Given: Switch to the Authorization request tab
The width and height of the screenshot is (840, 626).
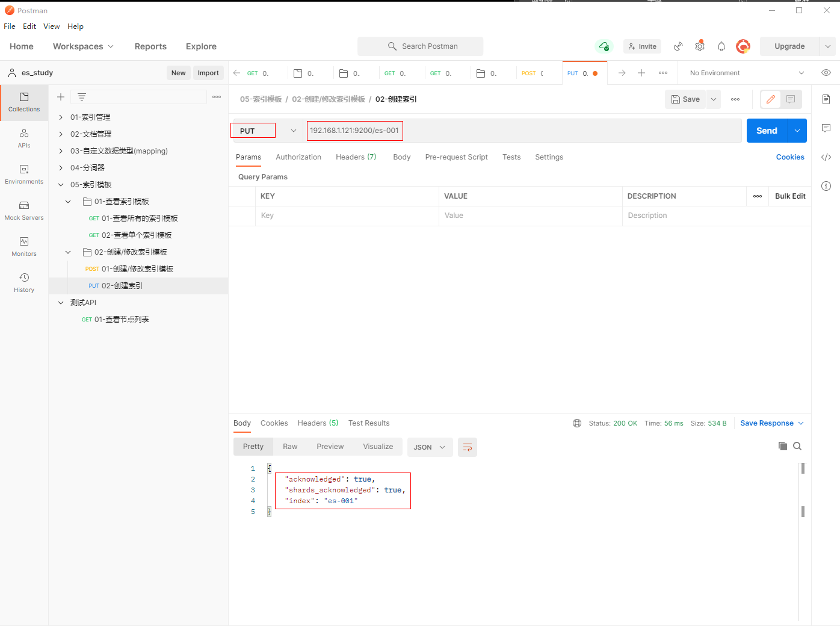Looking at the screenshot, I should [298, 157].
